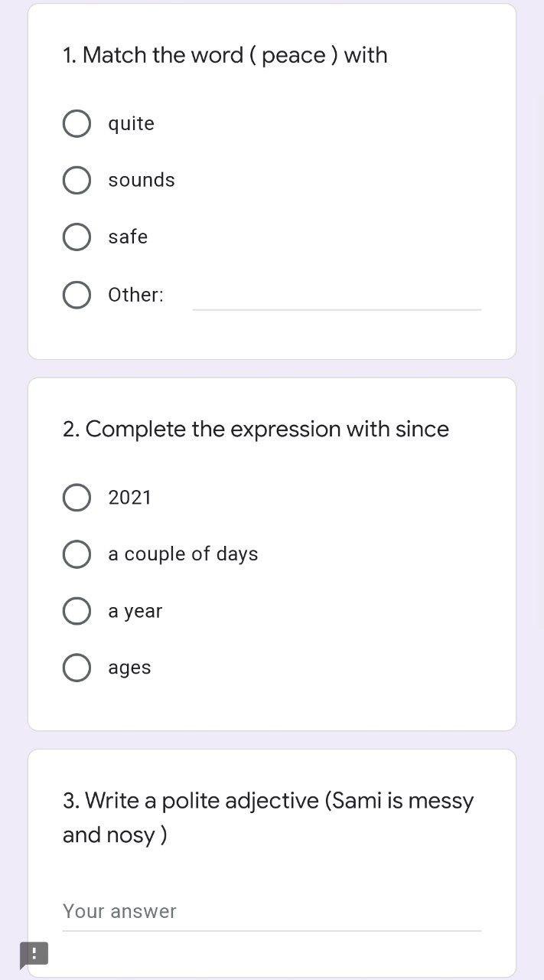Click the circle beside 'ages'
This screenshot has height=980, width=544.
(77, 667)
